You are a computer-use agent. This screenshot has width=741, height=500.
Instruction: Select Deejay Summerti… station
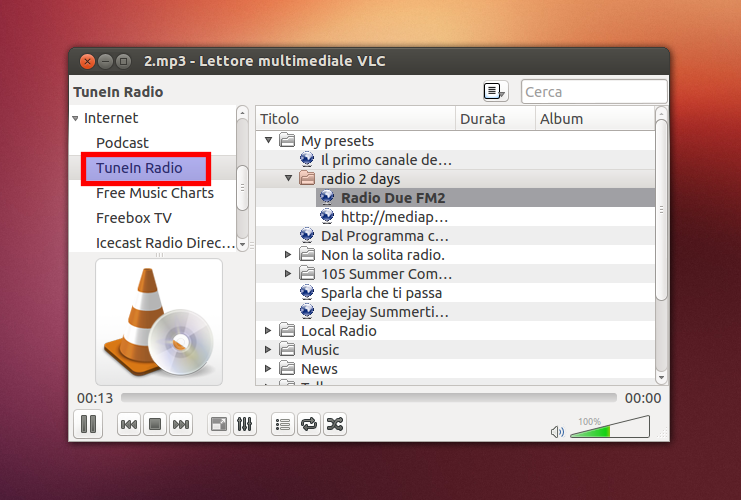pos(385,312)
